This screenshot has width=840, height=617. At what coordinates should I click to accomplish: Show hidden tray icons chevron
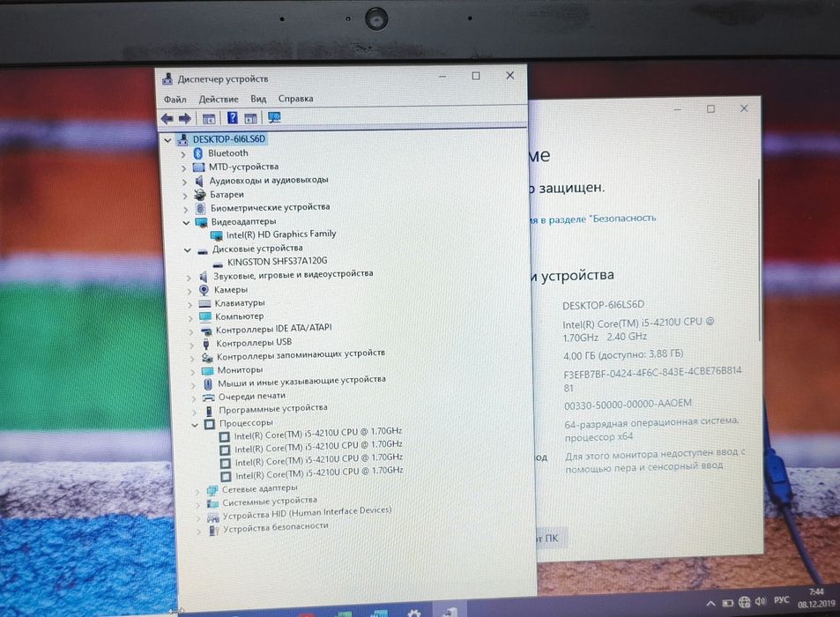(x=710, y=604)
